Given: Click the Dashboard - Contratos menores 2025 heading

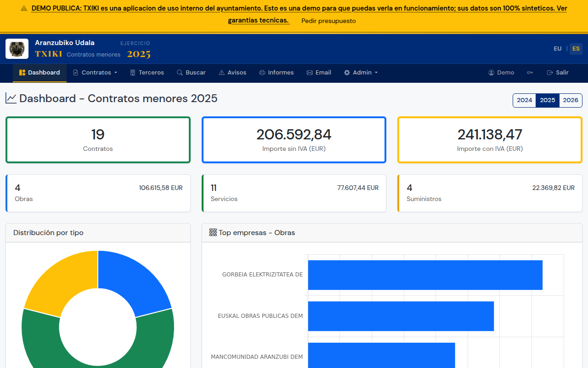Looking at the screenshot, I should (x=119, y=98).
